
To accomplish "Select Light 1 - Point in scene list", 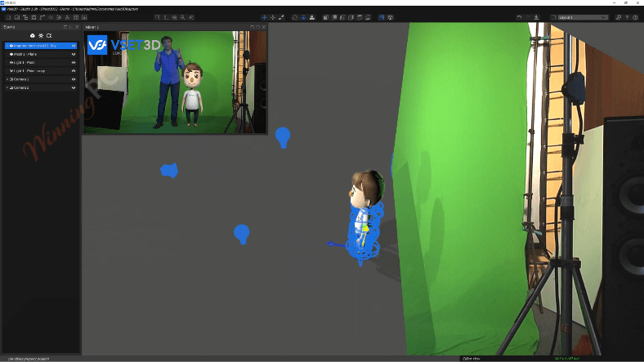I will click(41, 62).
